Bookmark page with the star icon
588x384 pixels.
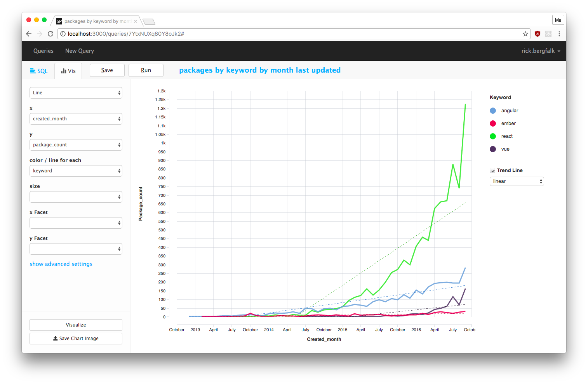tap(525, 34)
